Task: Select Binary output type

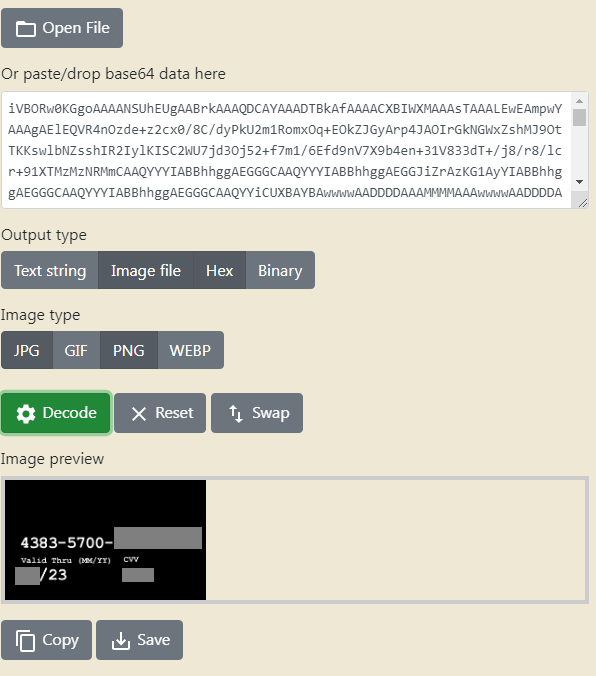Action: tap(280, 270)
